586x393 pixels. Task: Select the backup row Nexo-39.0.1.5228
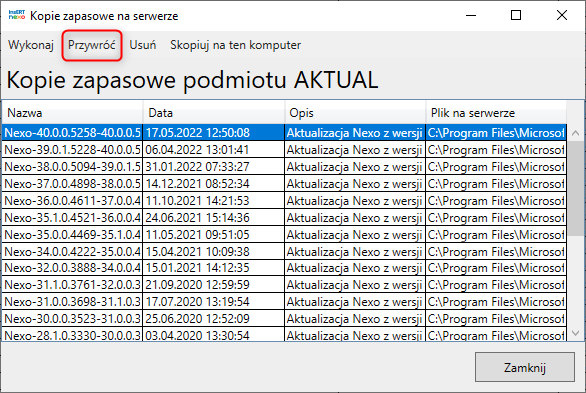click(x=284, y=150)
